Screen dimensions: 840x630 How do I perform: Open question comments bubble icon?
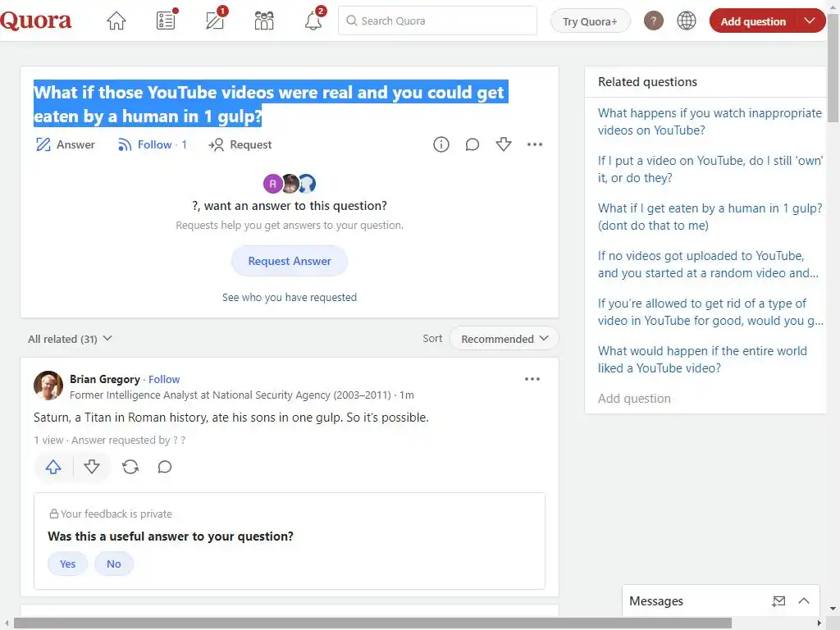pos(472,144)
